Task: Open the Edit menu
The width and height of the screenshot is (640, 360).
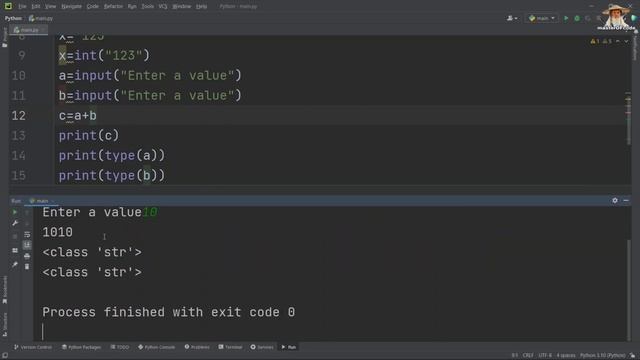Action: [x=36, y=7]
